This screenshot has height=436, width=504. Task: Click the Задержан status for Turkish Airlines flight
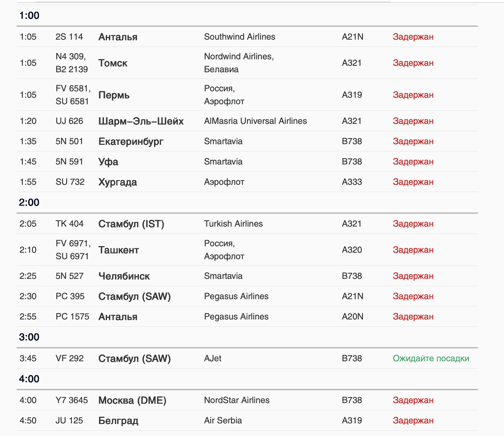click(413, 224)
